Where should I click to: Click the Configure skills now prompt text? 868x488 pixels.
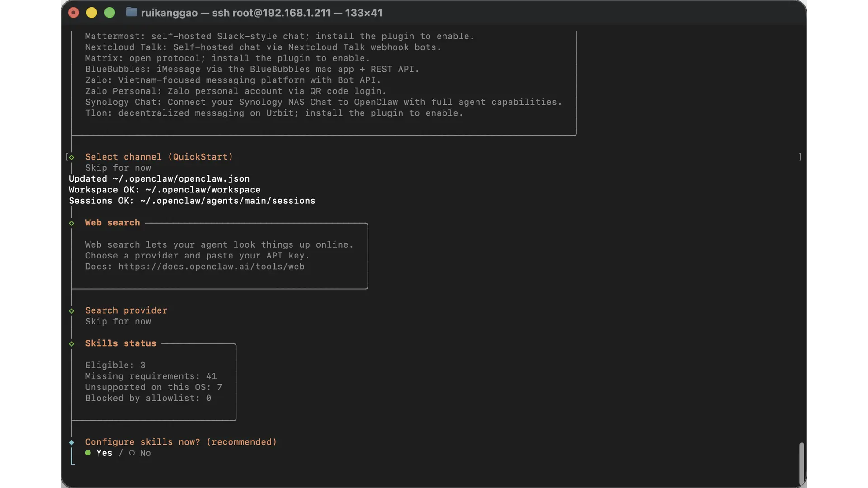[x=181, y=442]
